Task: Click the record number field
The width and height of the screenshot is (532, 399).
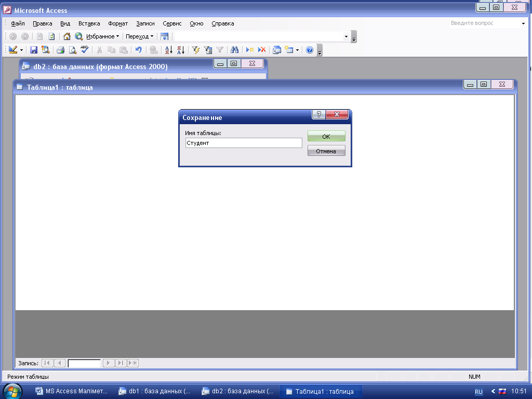Action: point(84,363)
